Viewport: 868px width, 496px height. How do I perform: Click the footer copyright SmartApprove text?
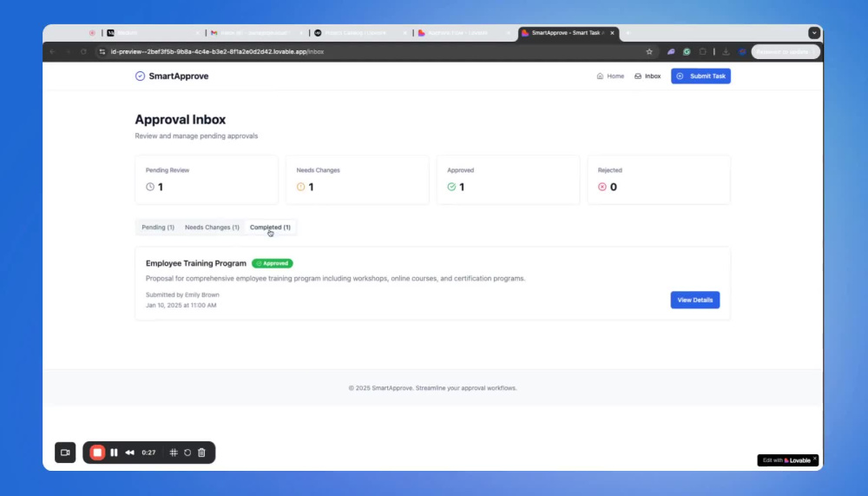pyautogui.click(x=433, y=388)
